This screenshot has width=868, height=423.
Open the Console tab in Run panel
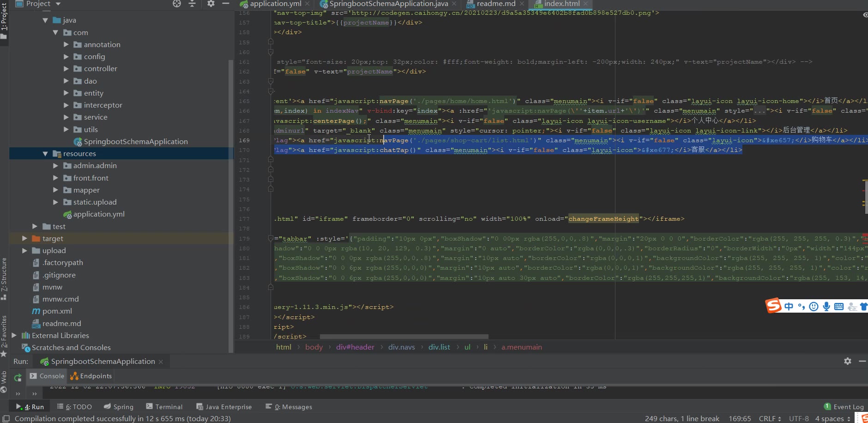(x=47, y=376)
